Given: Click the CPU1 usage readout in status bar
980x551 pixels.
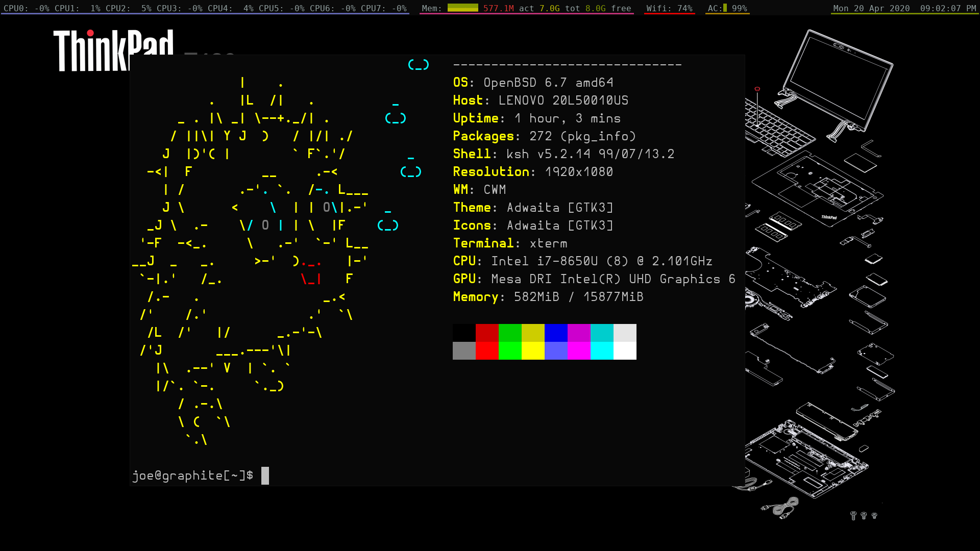Looking at the screenshot, I should [x=77, y=8].
